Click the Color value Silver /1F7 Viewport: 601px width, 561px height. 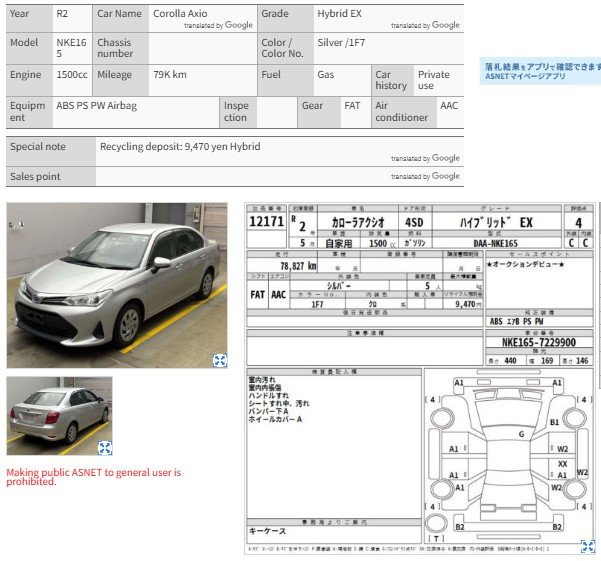(x=341, y=43)
